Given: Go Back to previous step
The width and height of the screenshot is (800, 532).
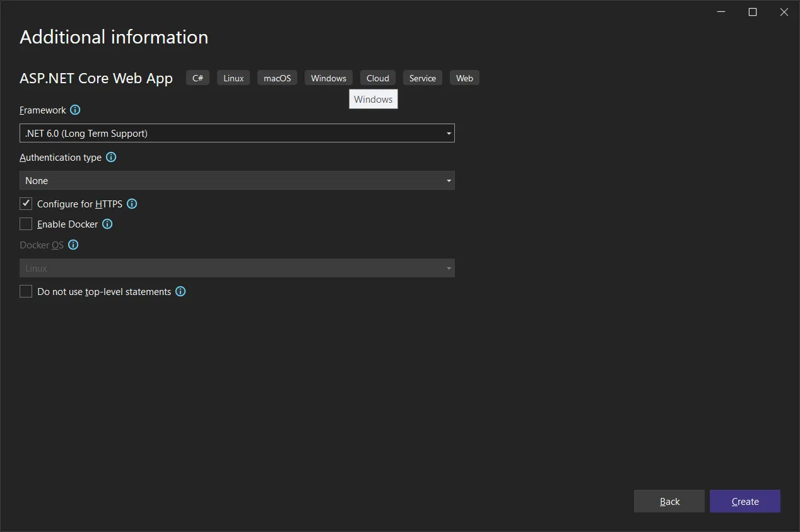Looking at the screenshot, I should pos(669,501).
